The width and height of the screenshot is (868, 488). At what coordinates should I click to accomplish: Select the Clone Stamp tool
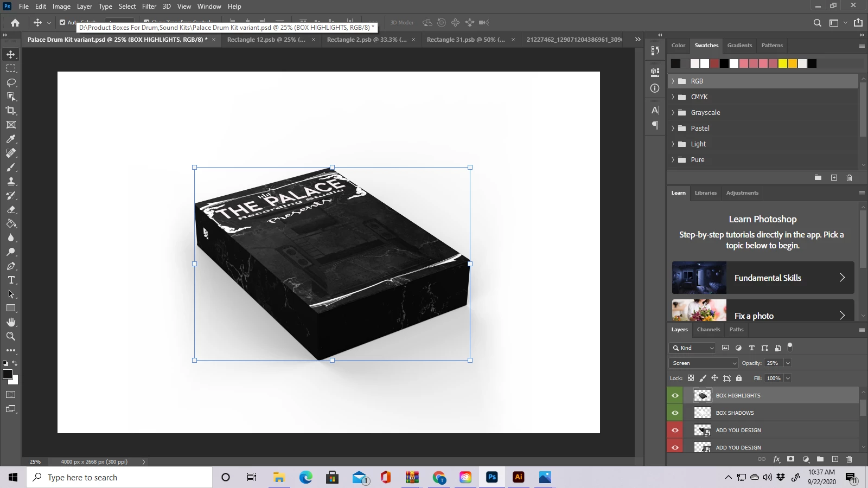[11, 181]
